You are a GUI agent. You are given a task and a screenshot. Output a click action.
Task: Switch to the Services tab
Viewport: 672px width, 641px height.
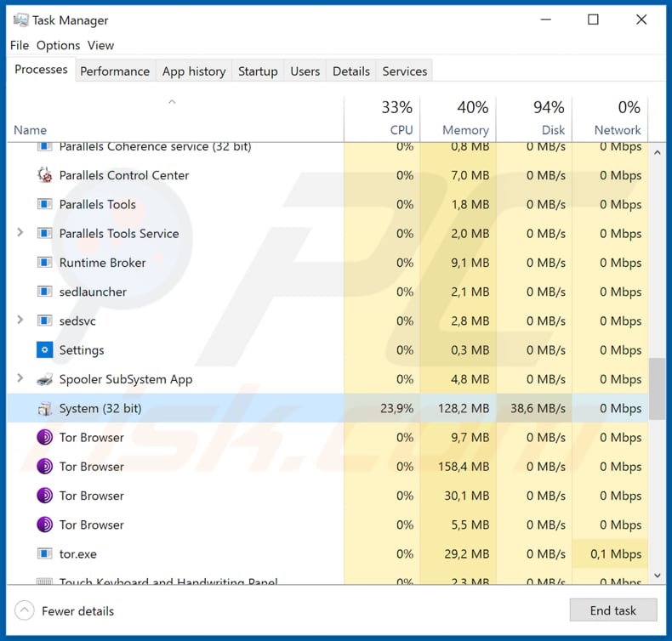405,71
